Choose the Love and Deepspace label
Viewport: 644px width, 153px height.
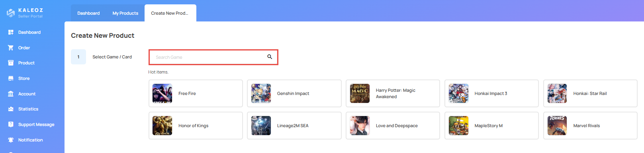click(x=397, y=126)
